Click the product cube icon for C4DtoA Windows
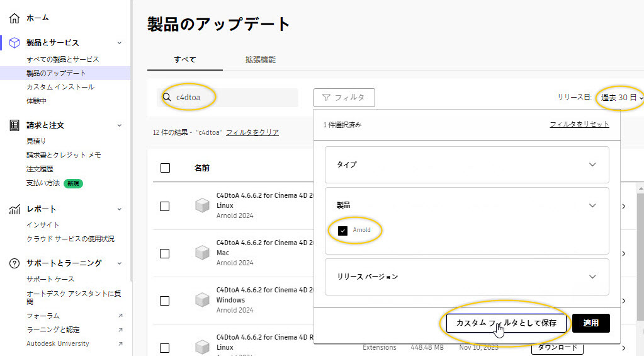This screenshot has width=644, height=356. click(202, 300)
